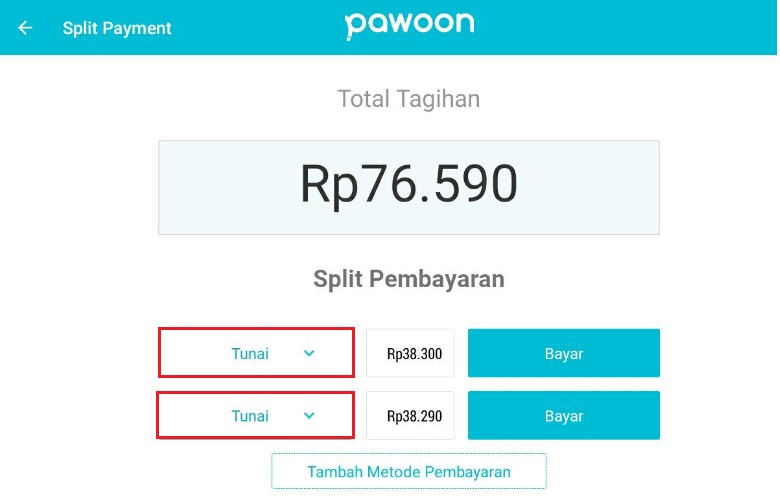Click Tambah Metode Pembayaran button
This screenshot has height=499, width=780.
(x=409, y=471)
